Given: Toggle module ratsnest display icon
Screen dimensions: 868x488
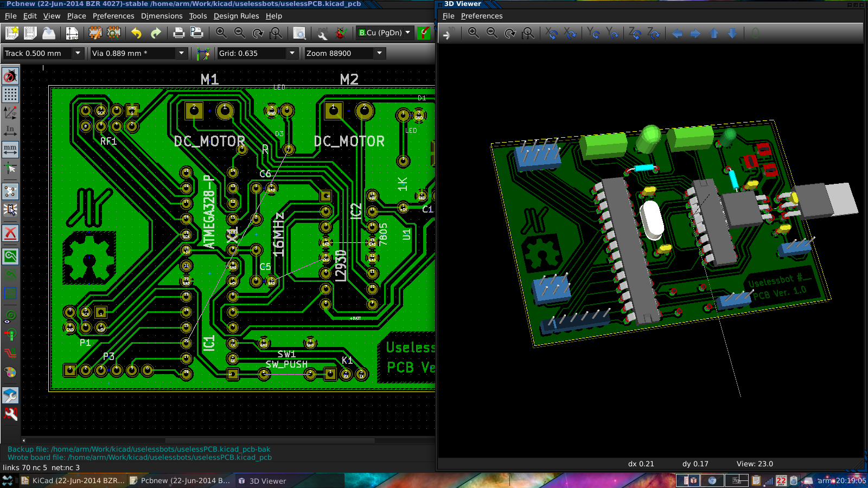Looking at the screenshot, I should (x=10, y=210).
